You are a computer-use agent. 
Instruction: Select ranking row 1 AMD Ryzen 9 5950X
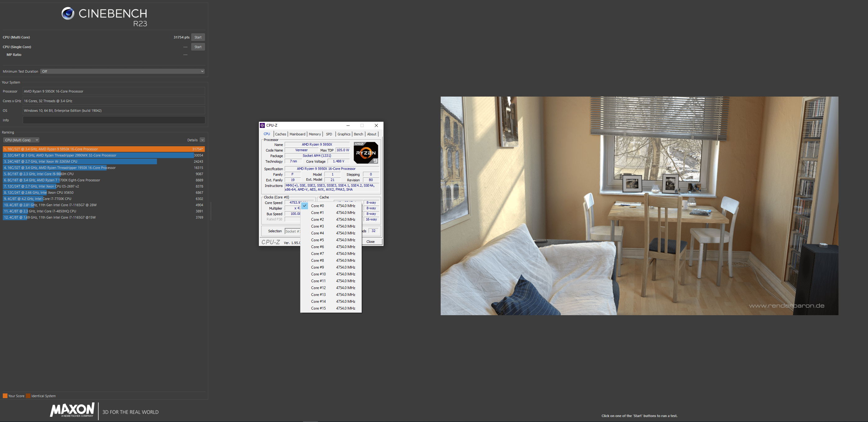104,149
